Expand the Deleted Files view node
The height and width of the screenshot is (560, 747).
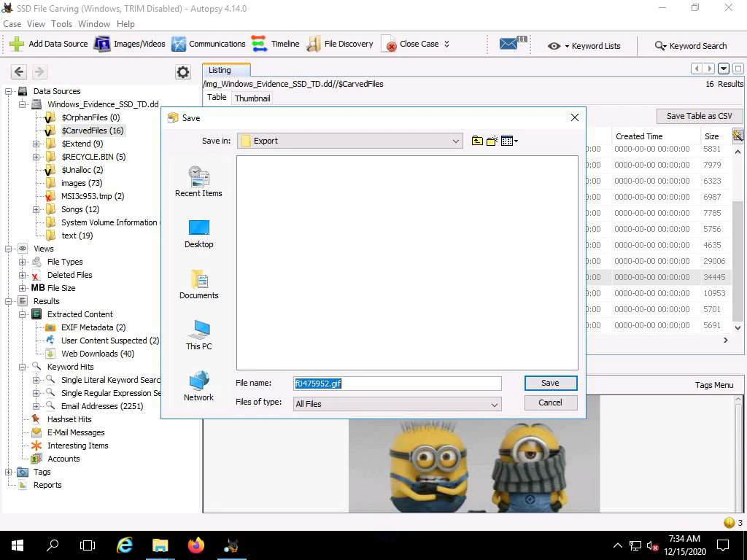coord(22,275)
